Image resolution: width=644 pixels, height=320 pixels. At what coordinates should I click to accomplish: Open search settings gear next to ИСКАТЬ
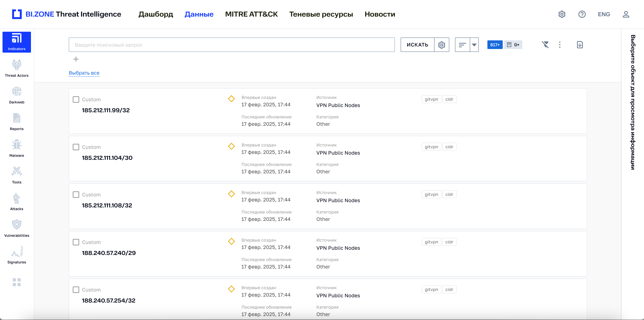(442, 45)
